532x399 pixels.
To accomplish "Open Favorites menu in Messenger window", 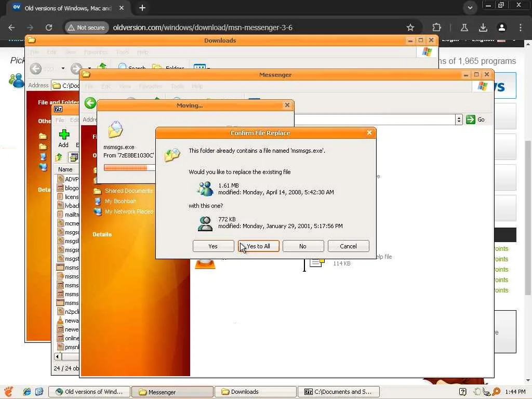I will tap(150, 87).
